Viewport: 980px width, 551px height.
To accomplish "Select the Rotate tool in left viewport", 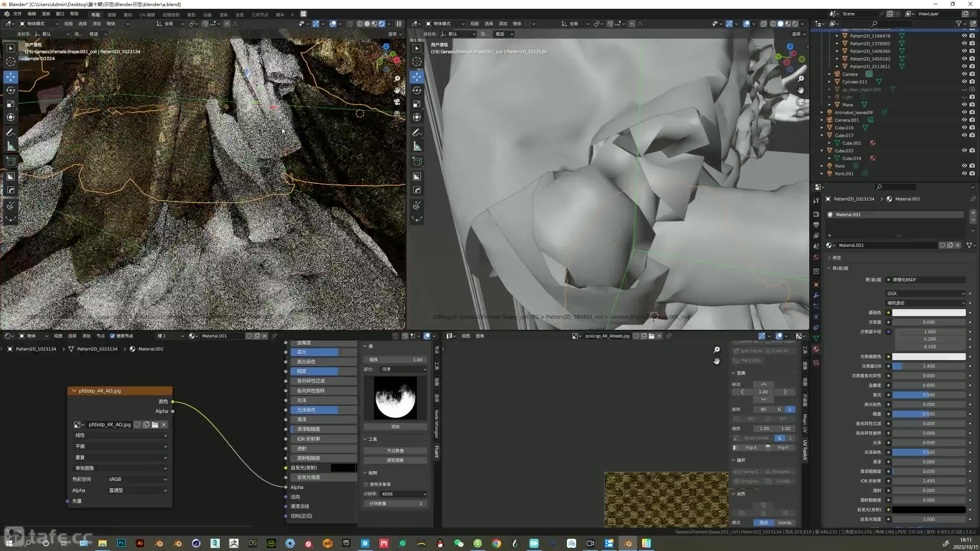I will point(11,90).
